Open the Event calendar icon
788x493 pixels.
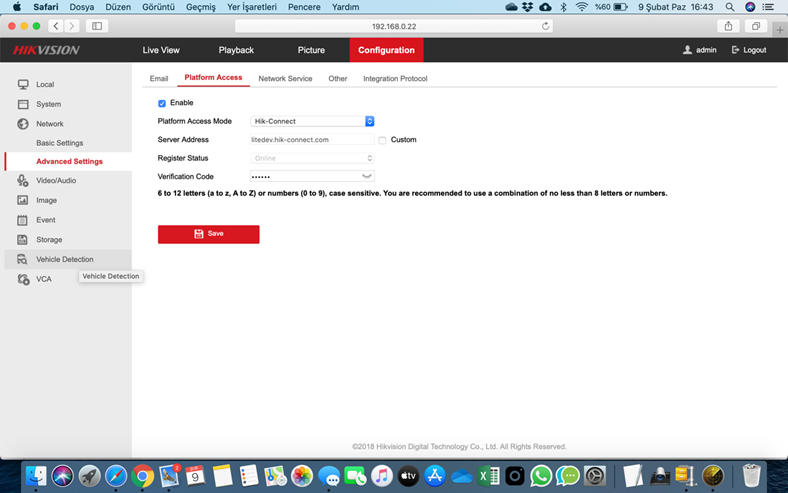[23, 220]
